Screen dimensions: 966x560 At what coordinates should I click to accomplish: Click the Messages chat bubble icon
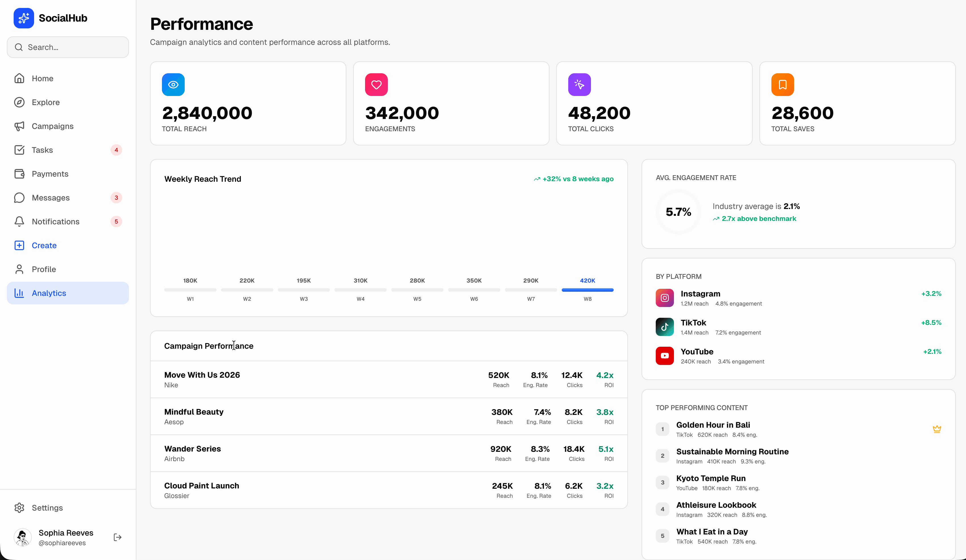pyautogui.click(x=20, y=198)
